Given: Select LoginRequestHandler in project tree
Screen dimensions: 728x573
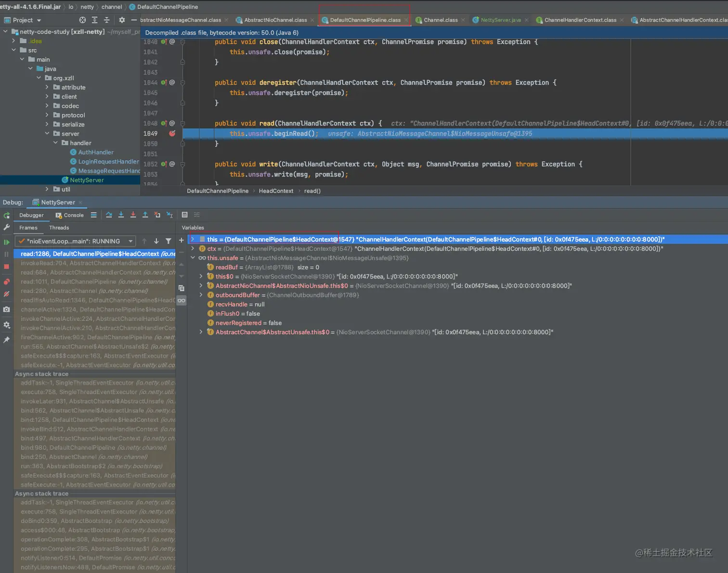Looking at the screenshot, I should tap(108, 162).
